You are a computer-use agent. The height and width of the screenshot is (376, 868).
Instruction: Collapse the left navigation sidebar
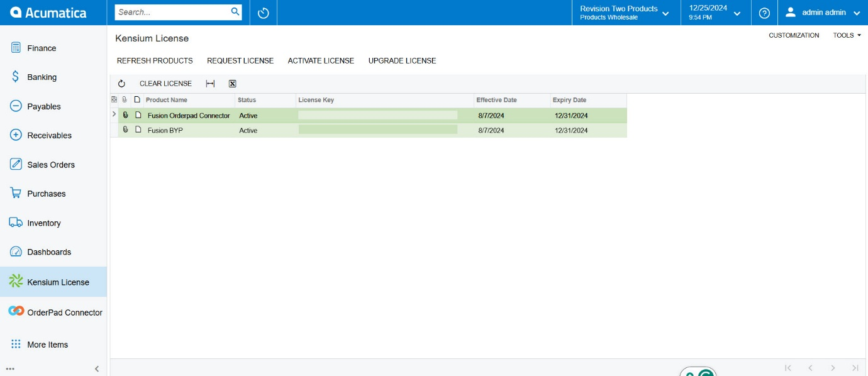97,369
